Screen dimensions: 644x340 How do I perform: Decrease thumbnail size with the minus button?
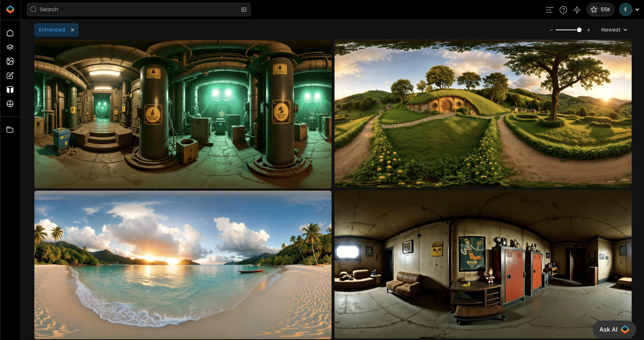551,30
